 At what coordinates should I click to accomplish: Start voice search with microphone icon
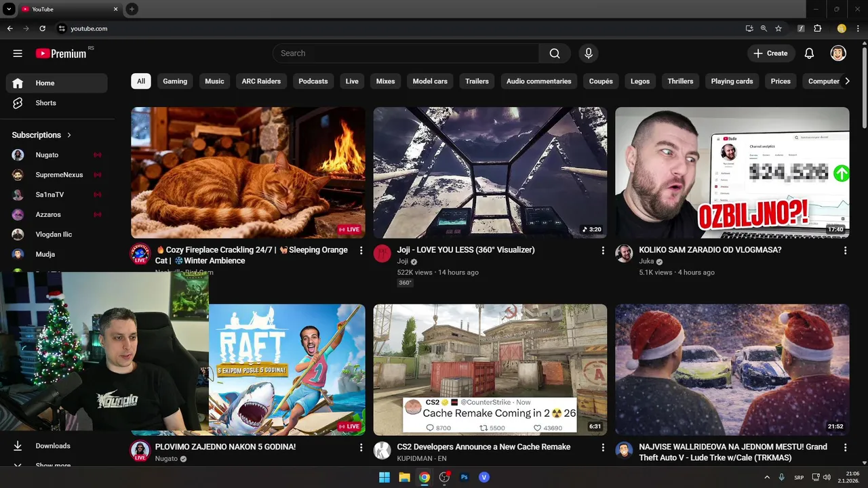tap(589, 54)
